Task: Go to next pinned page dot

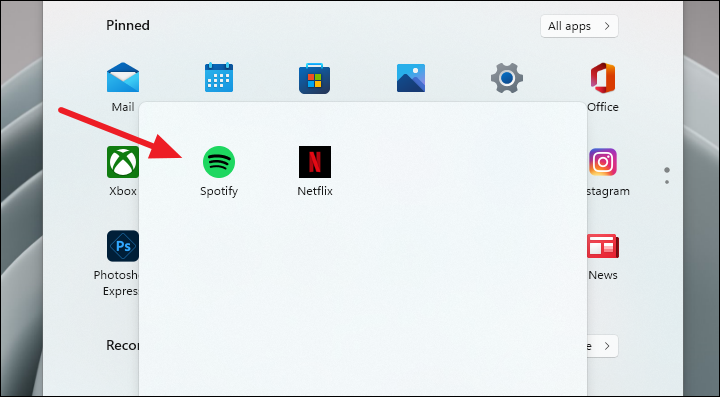Action: (667, 182)
